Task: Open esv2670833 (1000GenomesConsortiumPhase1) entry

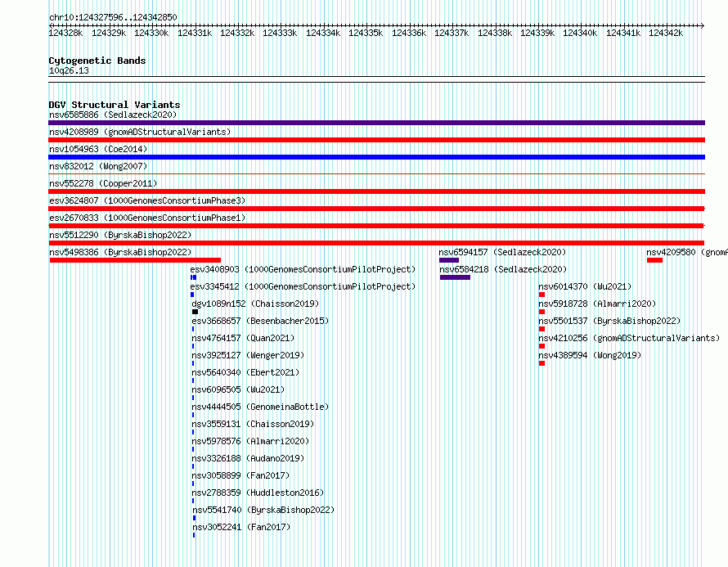Action: [x=147, y=218]
